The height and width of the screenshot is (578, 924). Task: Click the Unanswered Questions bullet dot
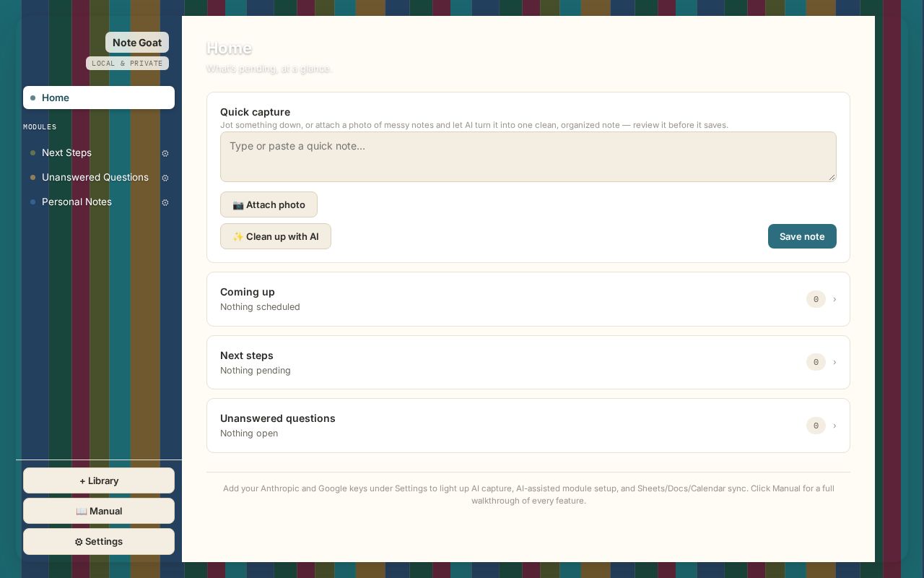coord(33,178)
